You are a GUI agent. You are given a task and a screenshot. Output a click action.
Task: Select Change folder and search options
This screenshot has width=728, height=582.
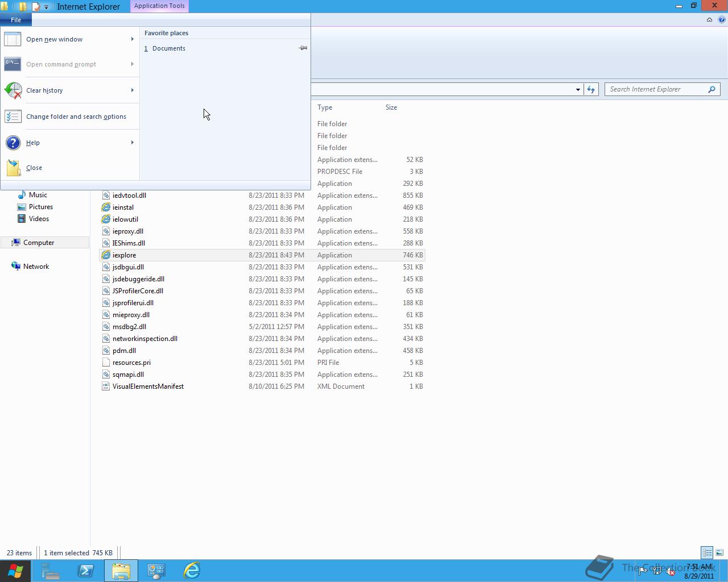(70, 117)
